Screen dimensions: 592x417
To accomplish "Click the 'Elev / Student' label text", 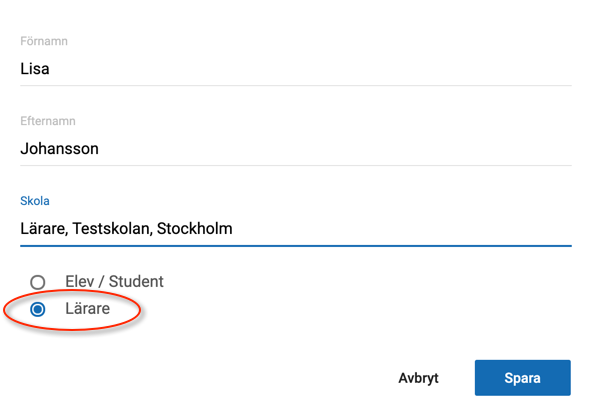I will point(114,281).
